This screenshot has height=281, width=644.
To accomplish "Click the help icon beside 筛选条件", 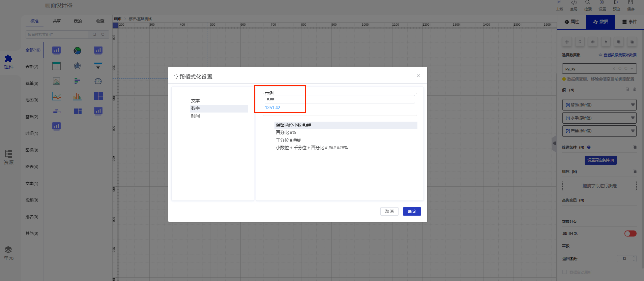I will point(589,147).
